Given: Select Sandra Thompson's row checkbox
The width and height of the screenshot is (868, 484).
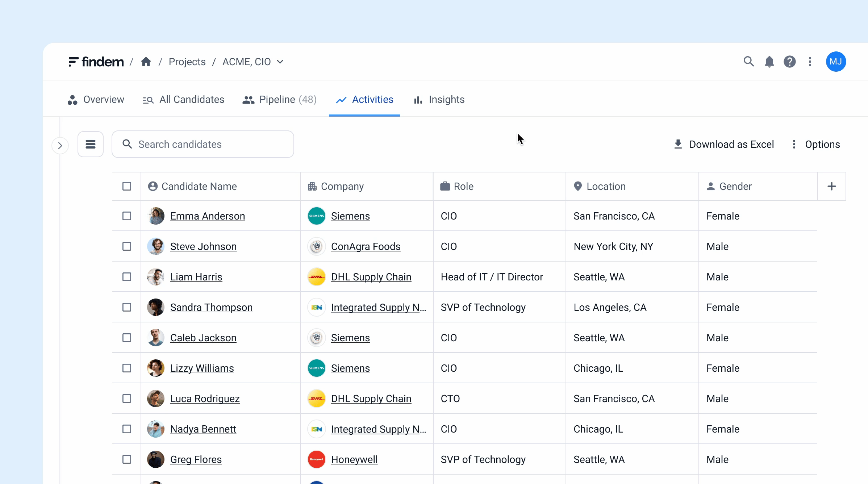Looking at the screenshot, I should [x=127, y=307].
